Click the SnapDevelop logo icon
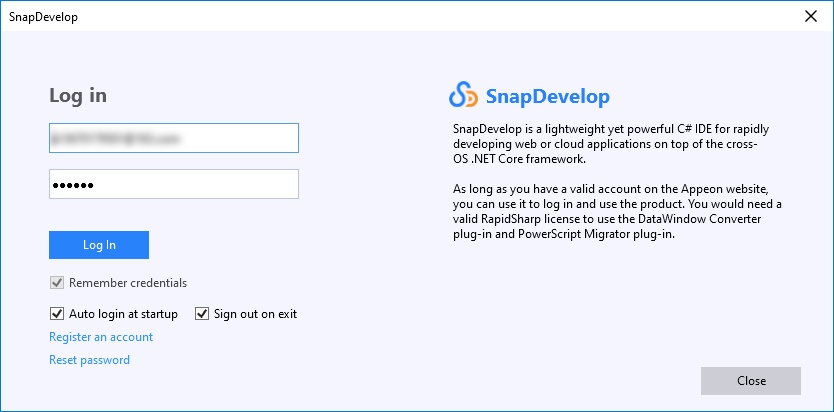 pyautogui.click(x=464, y=96)
